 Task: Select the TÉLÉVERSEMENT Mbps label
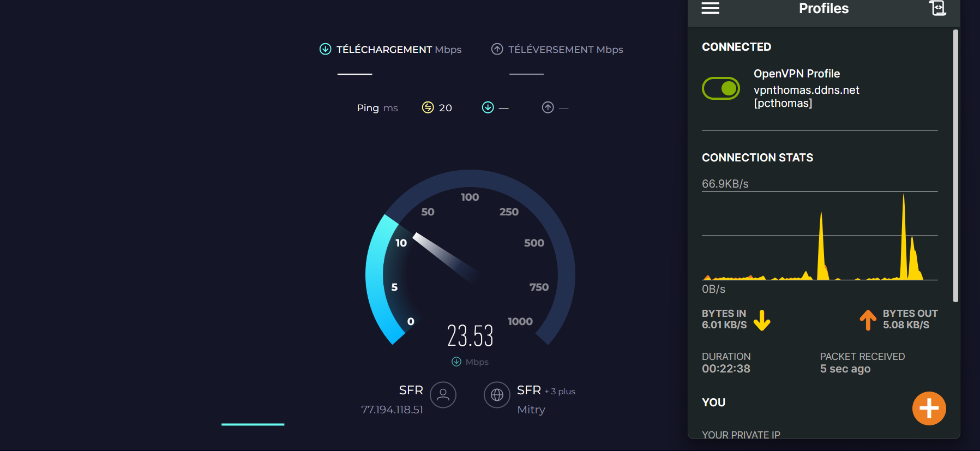[566, 50]
